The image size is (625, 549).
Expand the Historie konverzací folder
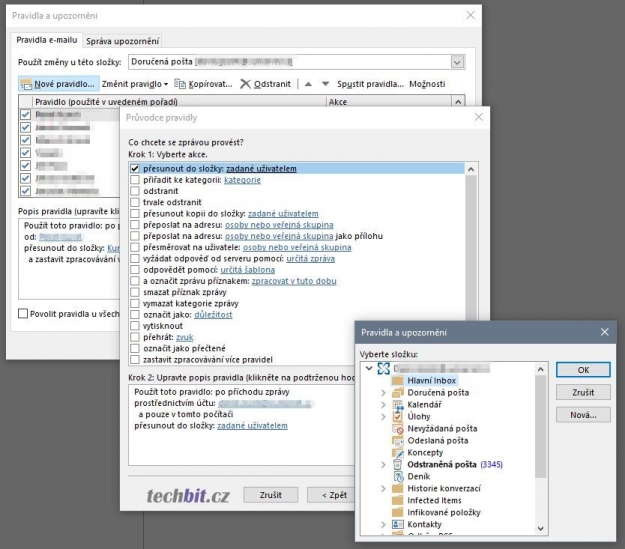pyautogui.click(x=383, y=488)
